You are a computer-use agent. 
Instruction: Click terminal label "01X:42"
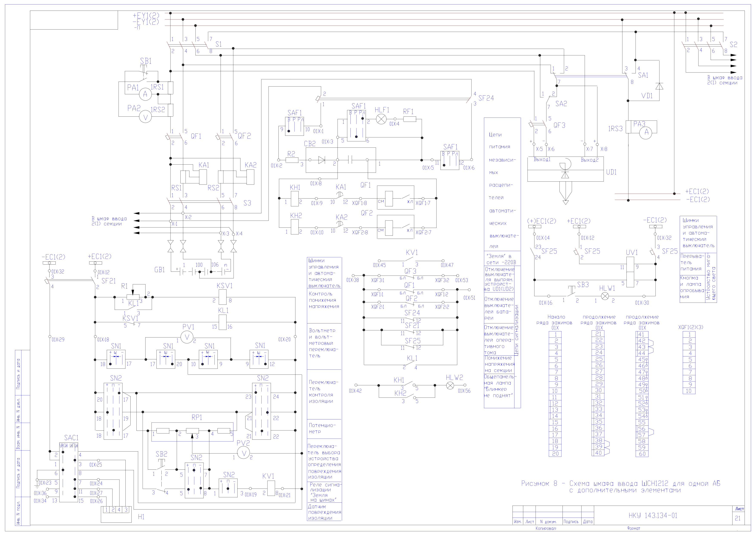coord(355,391)
